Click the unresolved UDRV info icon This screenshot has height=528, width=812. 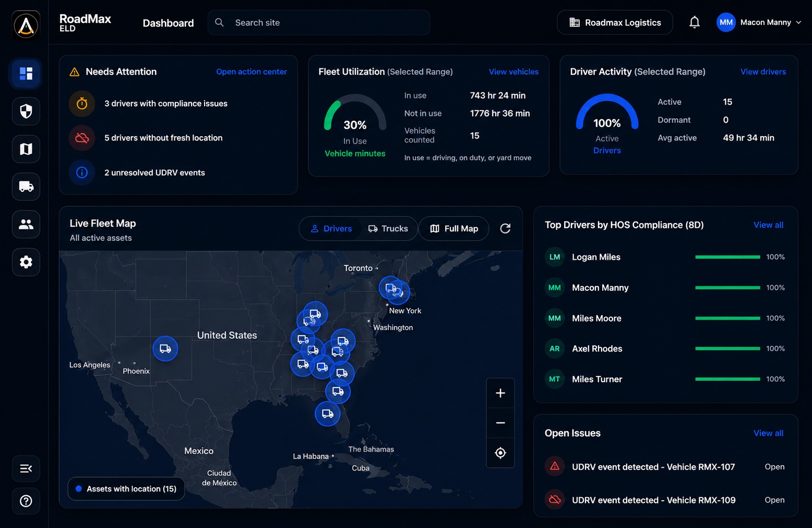(82, 172)
